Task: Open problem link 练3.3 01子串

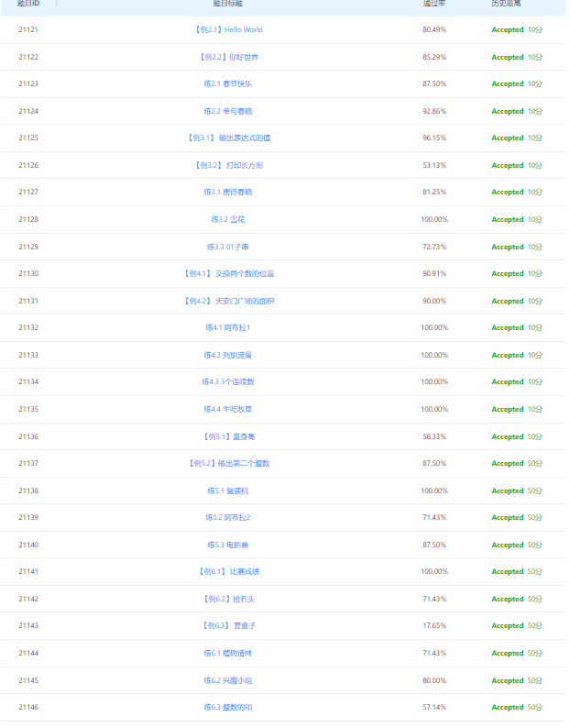Action: coord(228,247)
